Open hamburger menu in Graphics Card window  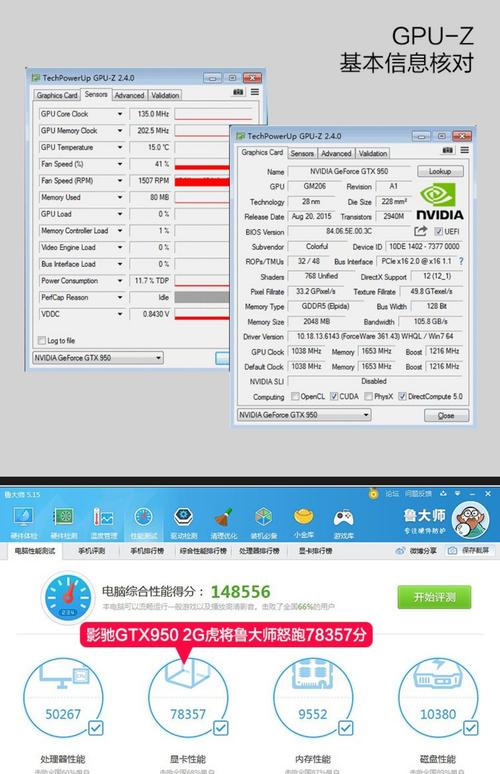pos(464,150)
